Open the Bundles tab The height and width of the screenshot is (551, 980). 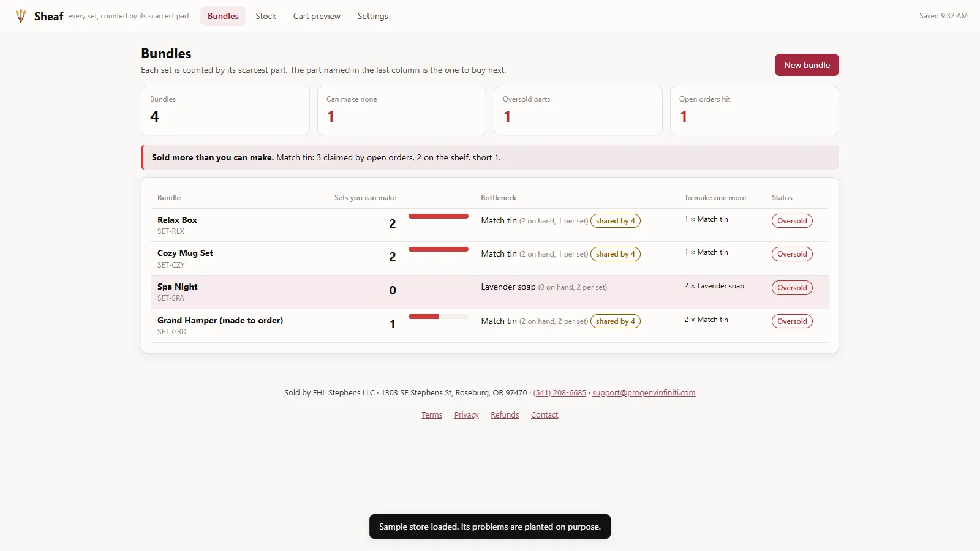[x=223, y=16]
